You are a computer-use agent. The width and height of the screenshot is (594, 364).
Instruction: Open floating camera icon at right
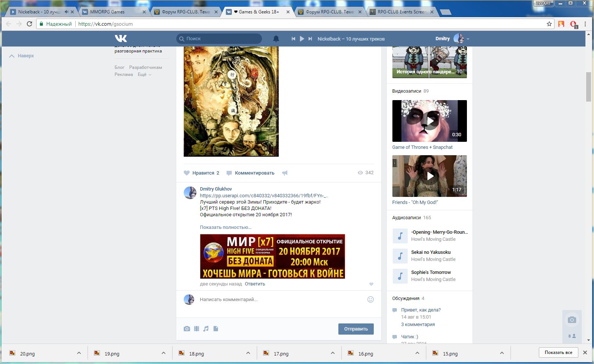(x=572, y=320)
